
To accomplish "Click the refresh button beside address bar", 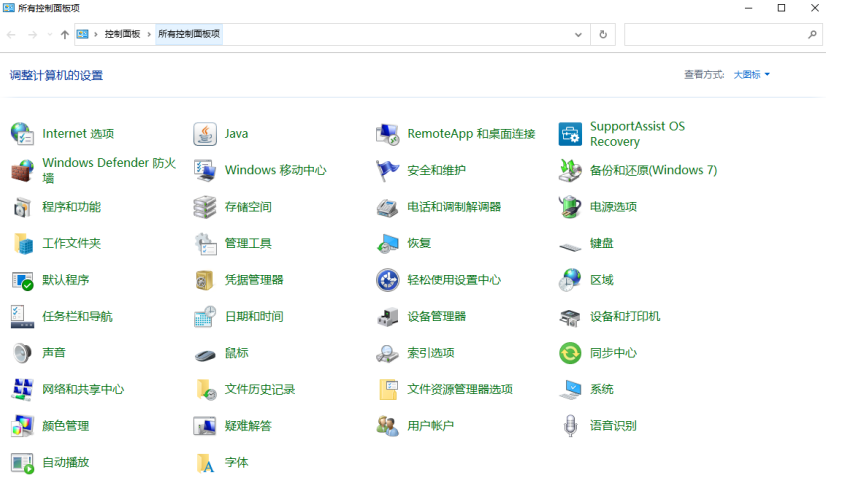I will click(602, 34).
